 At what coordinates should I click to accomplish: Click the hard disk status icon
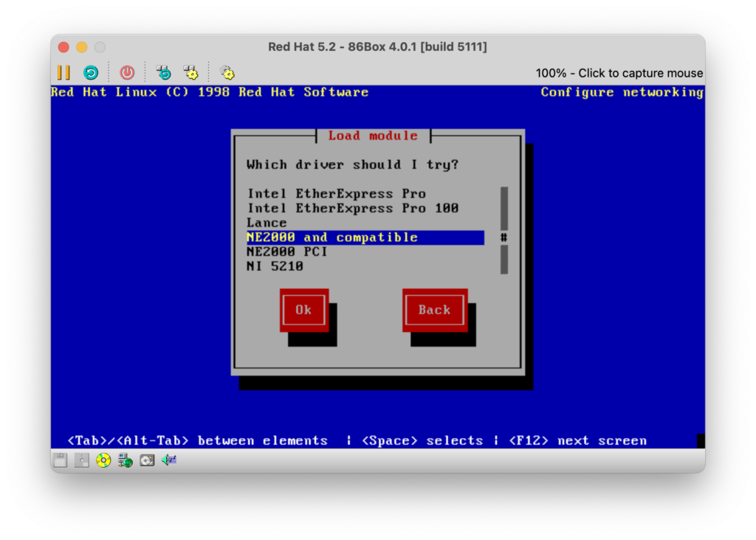click(147, 460)
